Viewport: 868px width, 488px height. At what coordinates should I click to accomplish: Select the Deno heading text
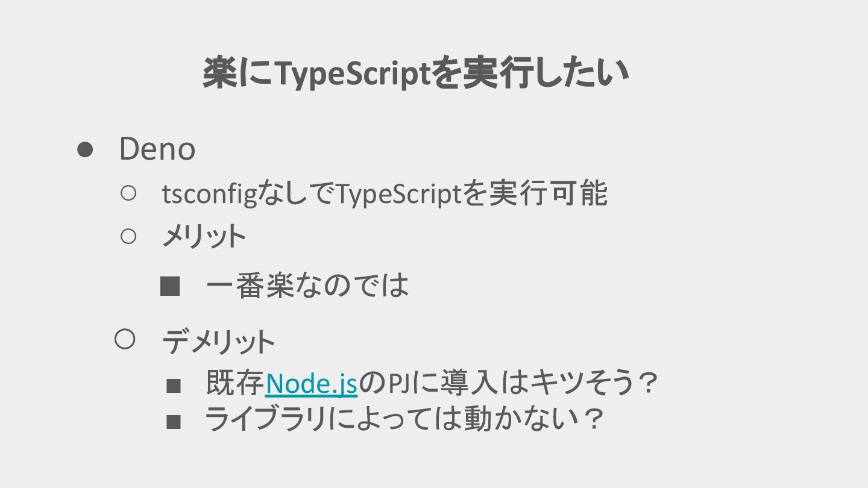click(157, 149)
